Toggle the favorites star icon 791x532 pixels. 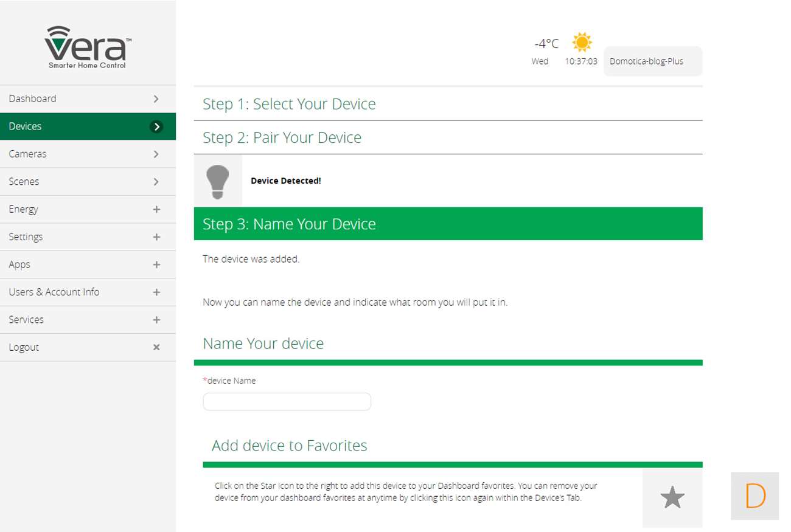pyautogui.click(x=672, y=498)
